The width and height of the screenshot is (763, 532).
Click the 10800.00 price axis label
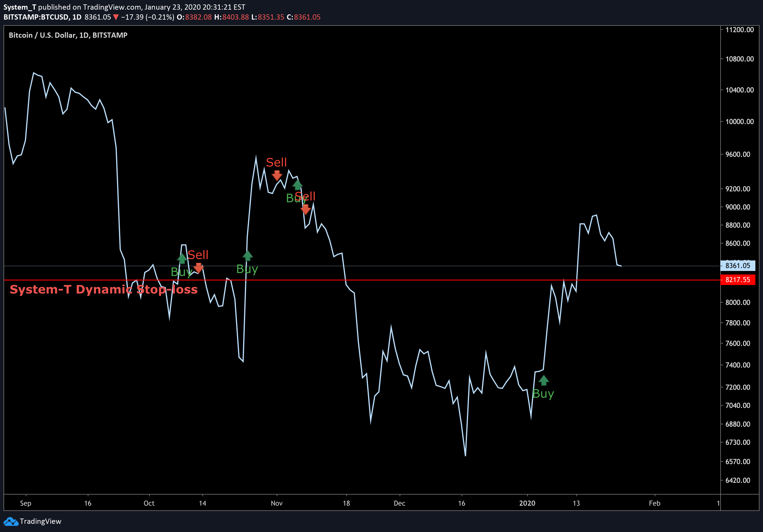coord(740,59)
